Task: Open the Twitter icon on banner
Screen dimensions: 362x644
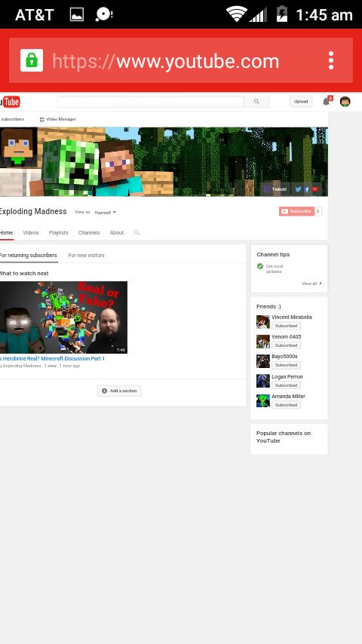Action: point(299,189)
